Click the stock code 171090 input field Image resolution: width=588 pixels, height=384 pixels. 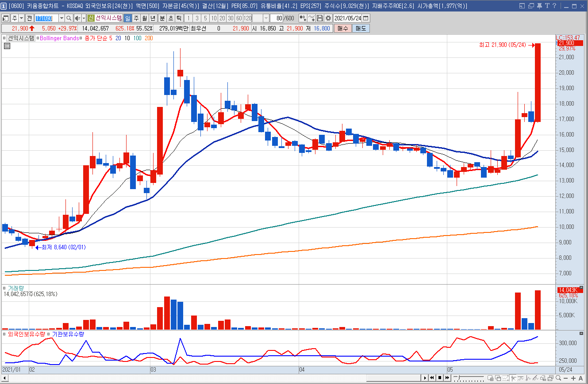coord(47,18)
